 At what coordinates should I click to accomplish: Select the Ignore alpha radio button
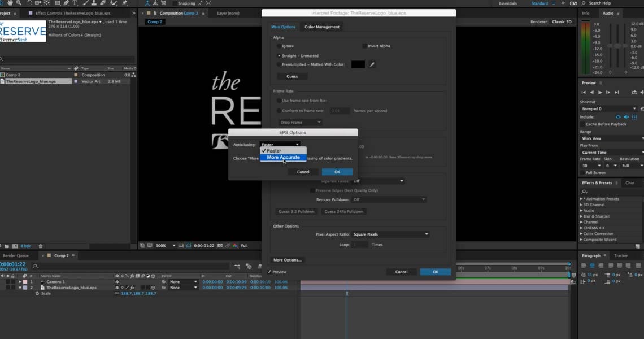click(x=279, y=46)
